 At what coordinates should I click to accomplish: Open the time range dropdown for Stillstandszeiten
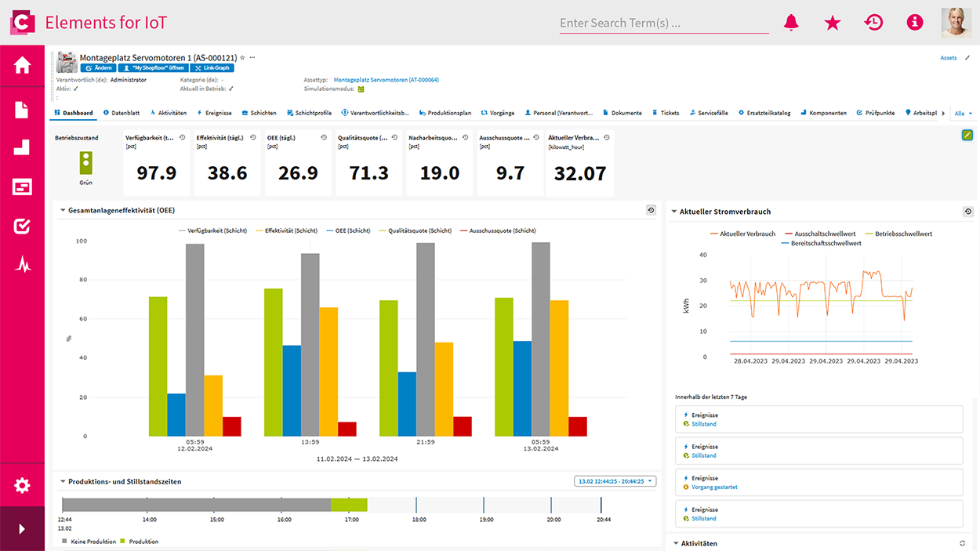tap(615, 481)
